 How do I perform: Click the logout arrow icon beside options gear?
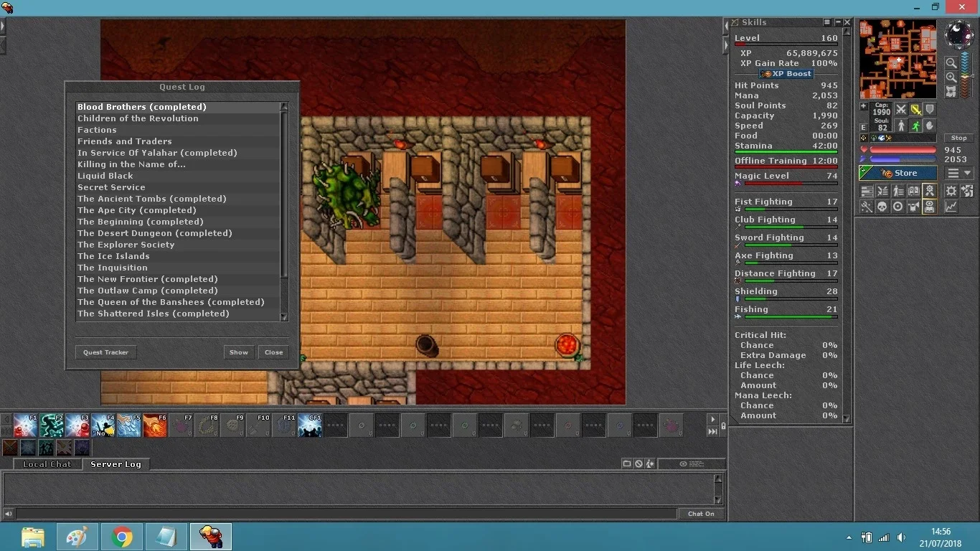(967, 191)
